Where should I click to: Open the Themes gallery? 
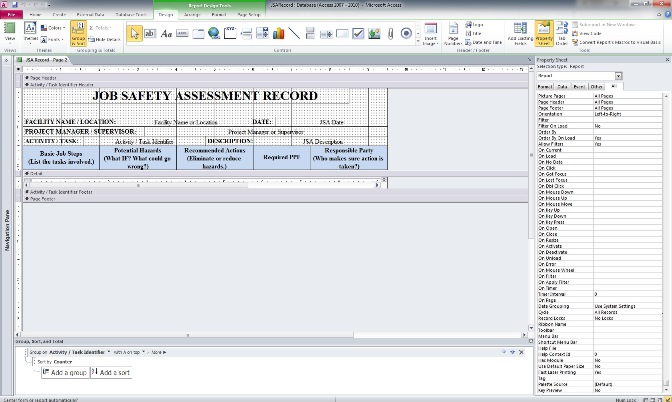(x=30, y=33)
